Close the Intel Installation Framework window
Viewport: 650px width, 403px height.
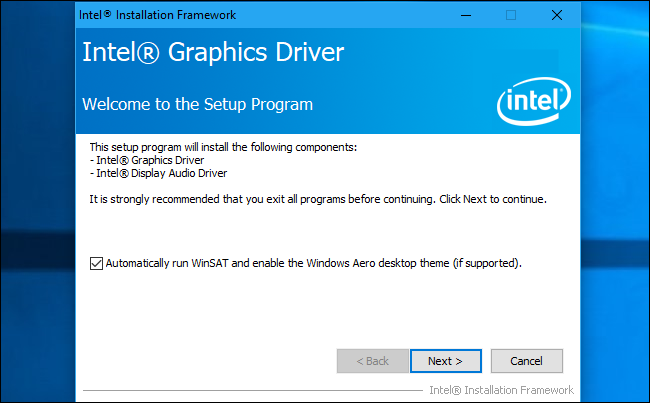coord(556,15)
